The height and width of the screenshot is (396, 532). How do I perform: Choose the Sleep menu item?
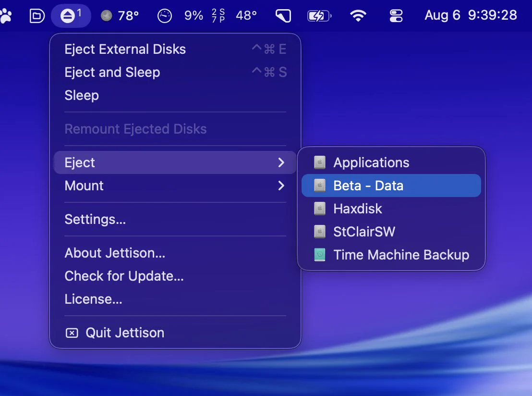[175, 96]
